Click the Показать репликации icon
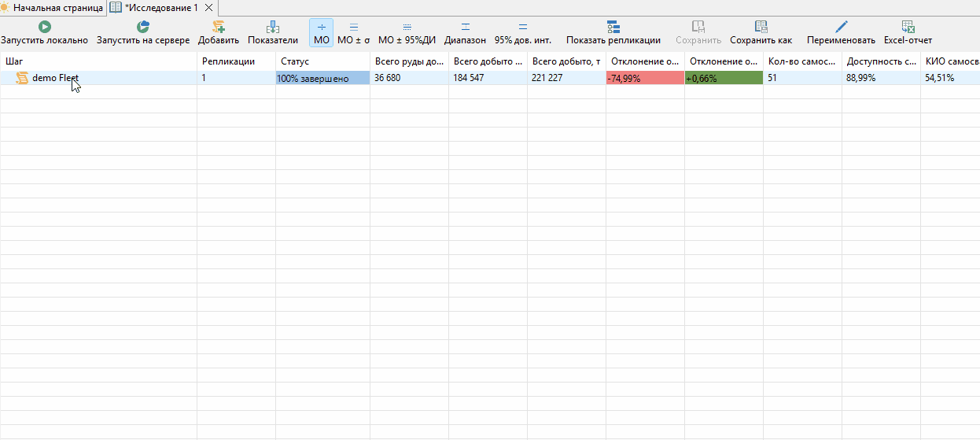Viewport: 980px width, 440px height. pos(613,27)
